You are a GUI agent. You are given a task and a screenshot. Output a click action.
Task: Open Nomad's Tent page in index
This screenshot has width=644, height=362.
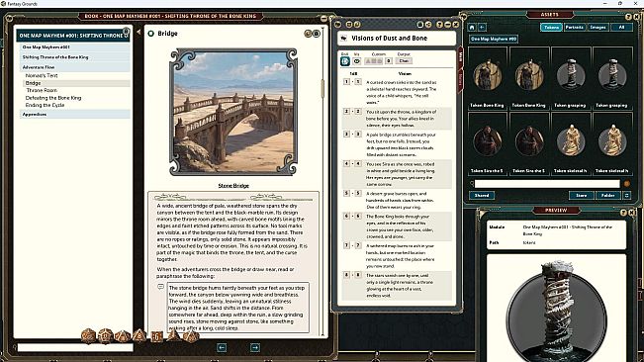click(x=42, y=75)
